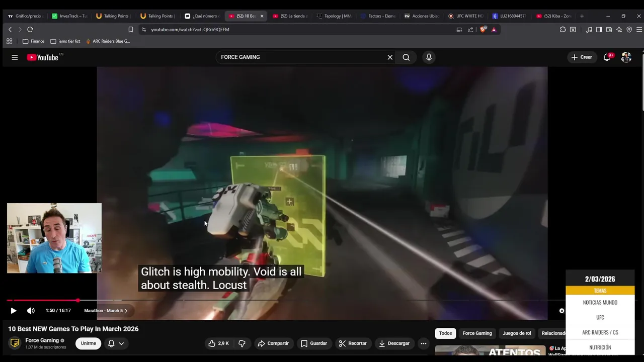The height and width of the screenshot is (362, 644).
Task: Click the ARC RAIDERS / CS overlay item
Action: (600, 332)
